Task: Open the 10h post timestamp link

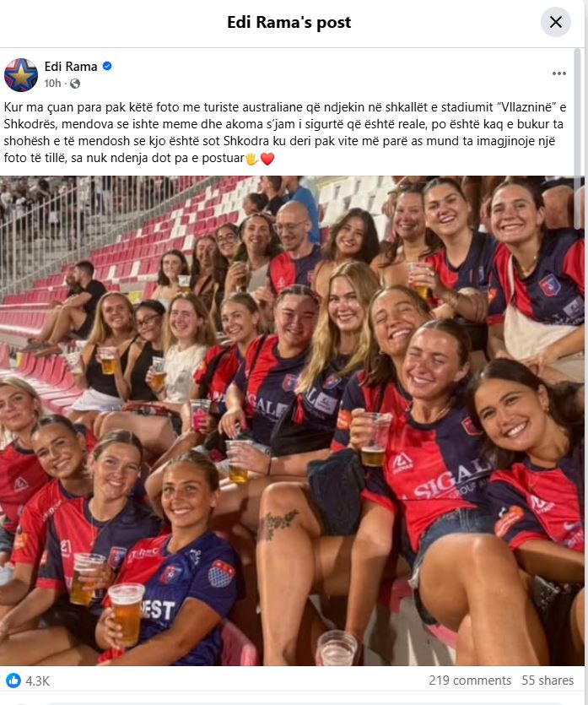Action: pyautogui.click(x=52, y=84)
